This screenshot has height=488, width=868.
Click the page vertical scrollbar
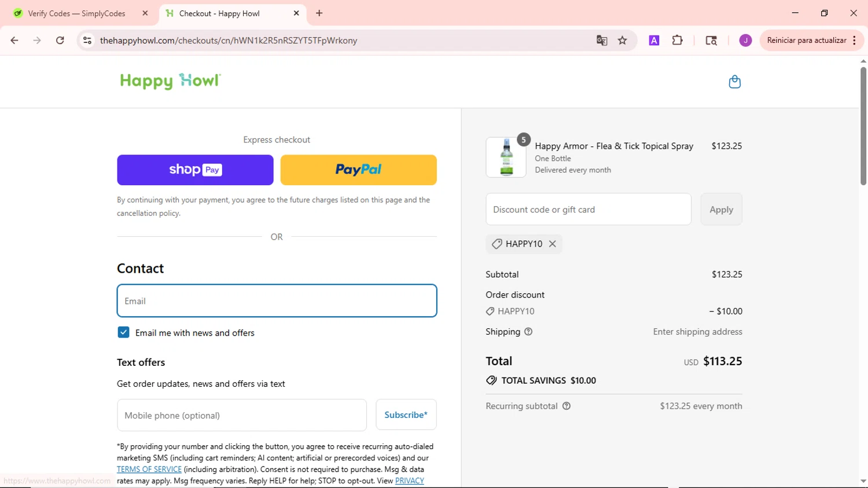[x=863, y=126]
